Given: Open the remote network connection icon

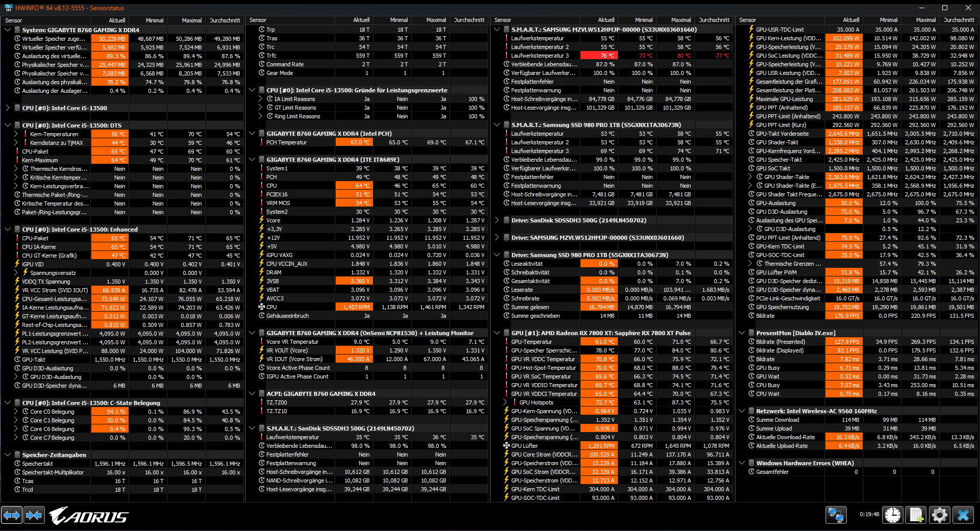Looking at the screenshot, I should pyautogui.click(x=836, y=515).
